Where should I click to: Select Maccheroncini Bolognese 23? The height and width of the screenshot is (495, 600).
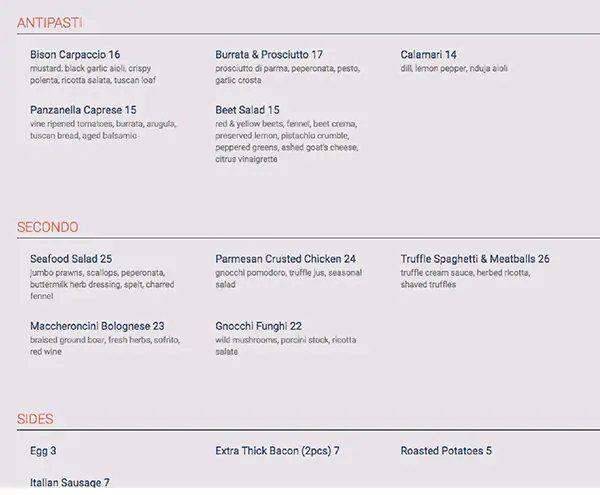pos(97,326)
